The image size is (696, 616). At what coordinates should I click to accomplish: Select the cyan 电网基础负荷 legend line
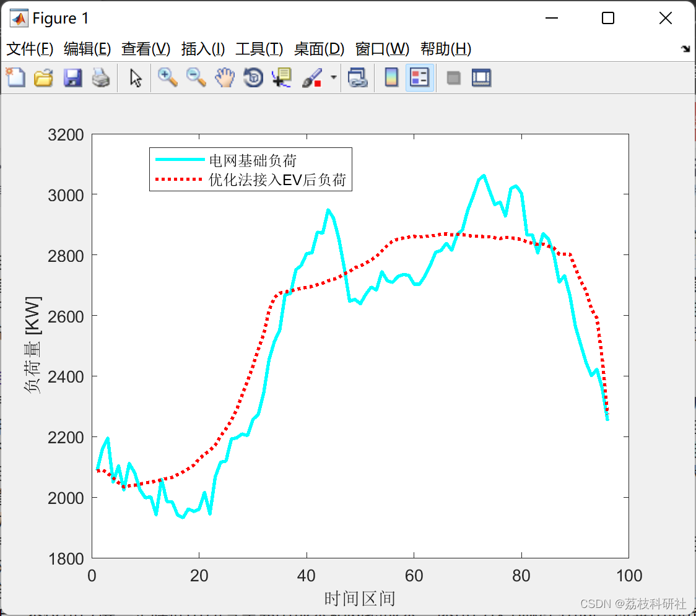tap(180, 160)
